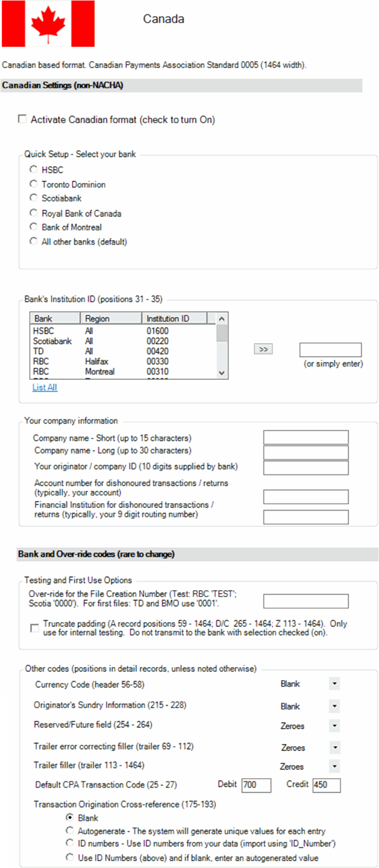Click the >> transfer button

coord(263,349)
